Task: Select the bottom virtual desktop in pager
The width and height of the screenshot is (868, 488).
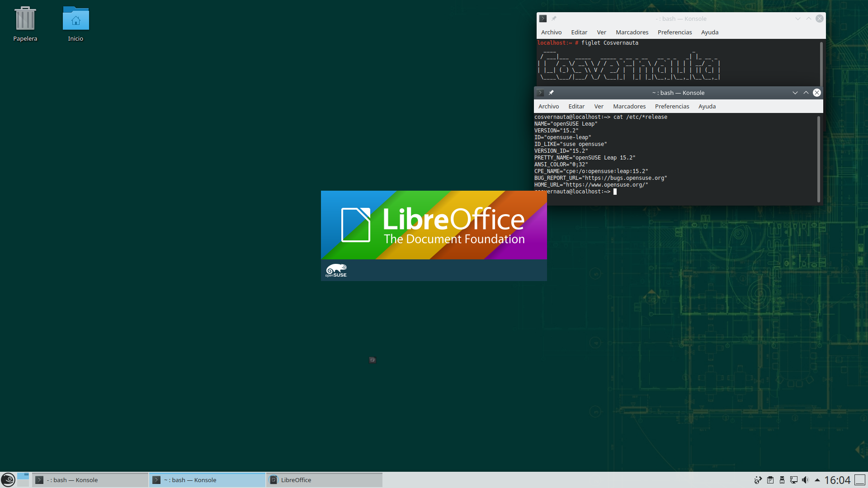Action: (23, 483)
